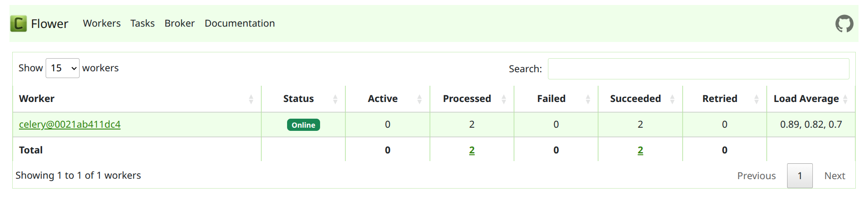
Task: Sort by Load Average column arrows
Action: [x=845, y=99]
